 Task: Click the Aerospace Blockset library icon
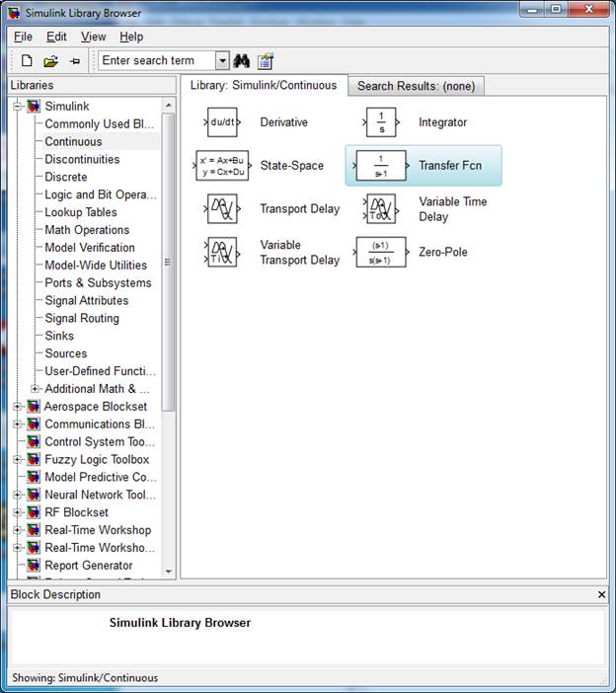[34, 406]
